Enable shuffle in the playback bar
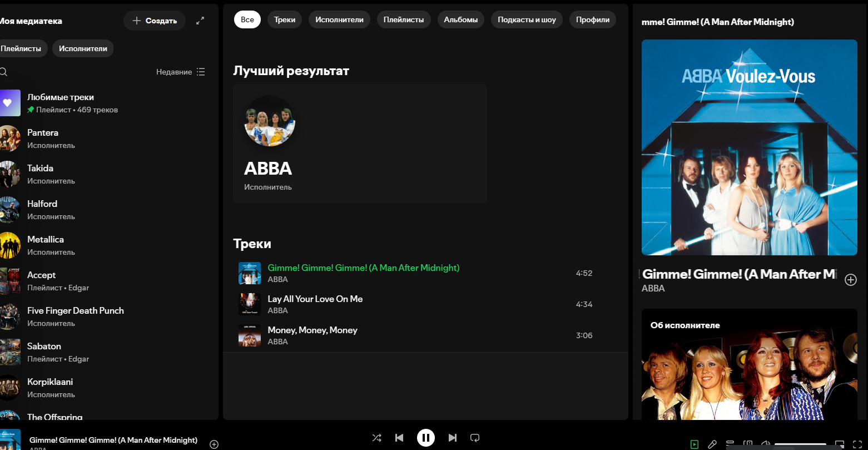This screenshot has width=868, height=450. coord(377,438)
